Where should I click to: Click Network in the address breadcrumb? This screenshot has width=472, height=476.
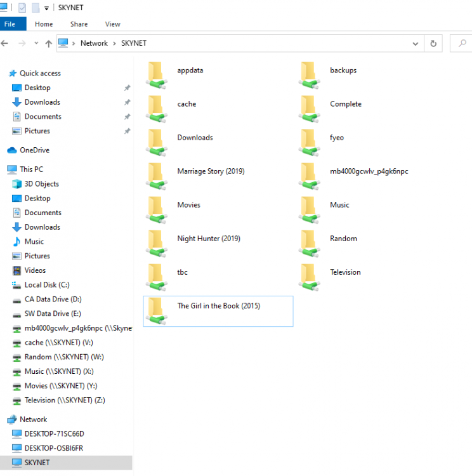(94, 43)
